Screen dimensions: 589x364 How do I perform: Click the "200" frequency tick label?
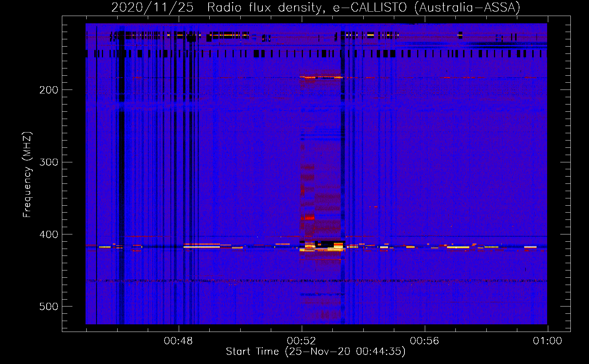(49, 90)
